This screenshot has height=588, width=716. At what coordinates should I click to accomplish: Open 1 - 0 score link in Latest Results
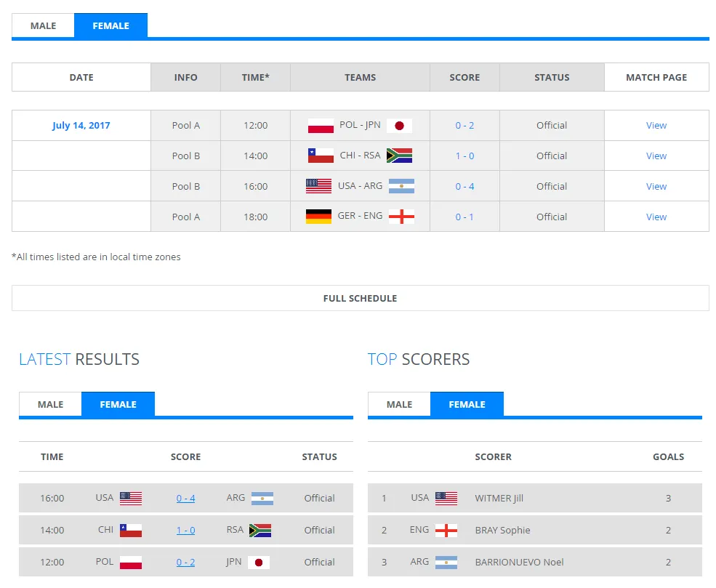pyautogui.click(x=185, y=531)
